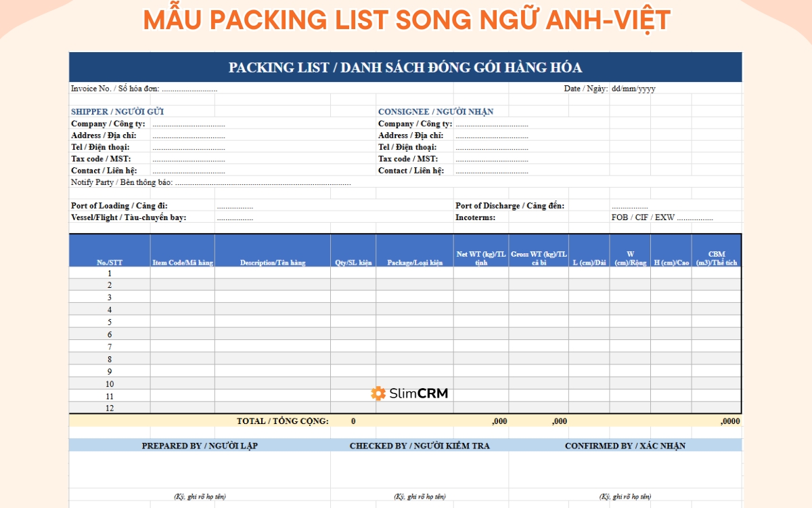Select consignee 'Address / Địa chỉ:' label
Screen dimensions: 812x508
point(411,135)
